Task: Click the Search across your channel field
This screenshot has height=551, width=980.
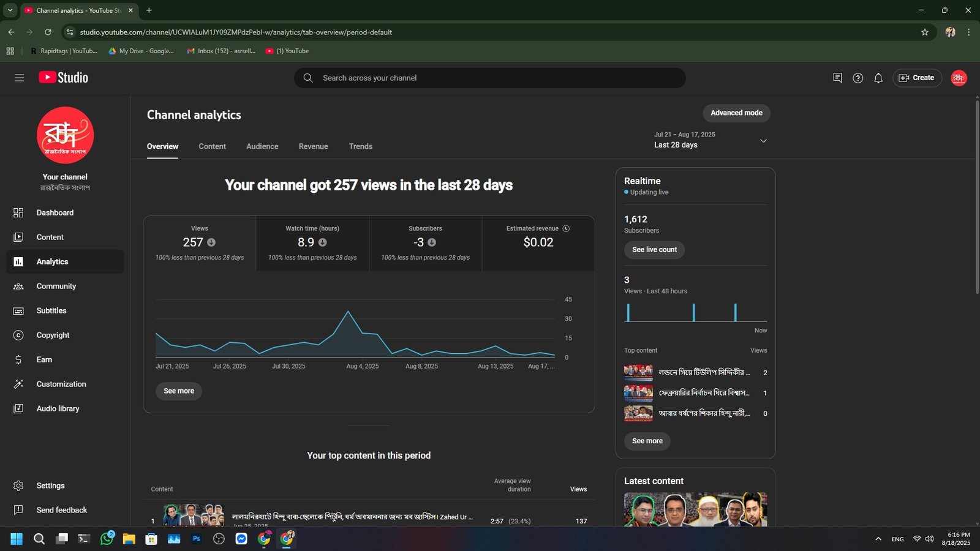Action: pos(490,78)
